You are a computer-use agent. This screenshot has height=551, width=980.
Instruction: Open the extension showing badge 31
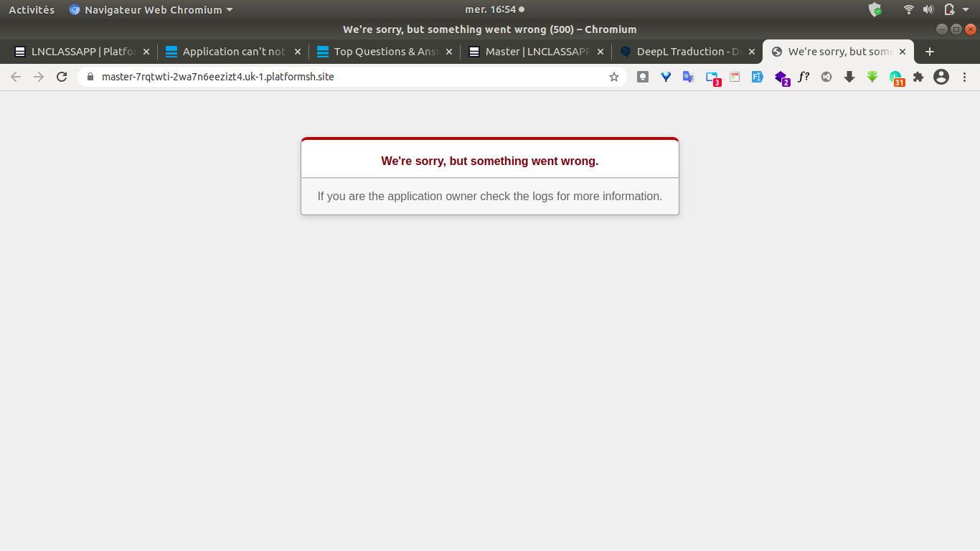pyautogui.click(x=896, y=77)
